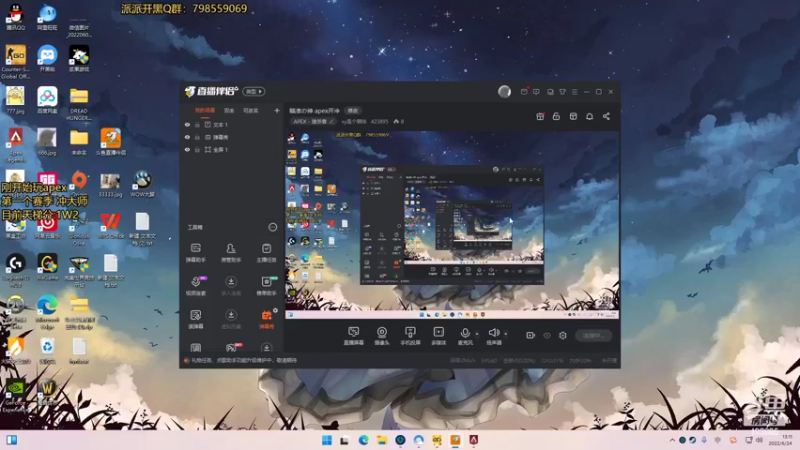This screenshot has width=800, height=450.
Task: Open File Explorer from the taskbar
Action: pos(382,440)
